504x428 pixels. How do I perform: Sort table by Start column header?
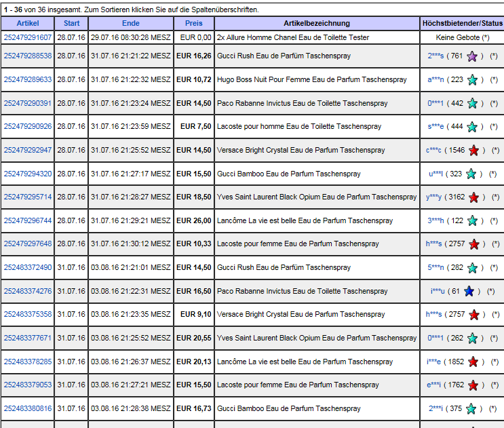71,23
